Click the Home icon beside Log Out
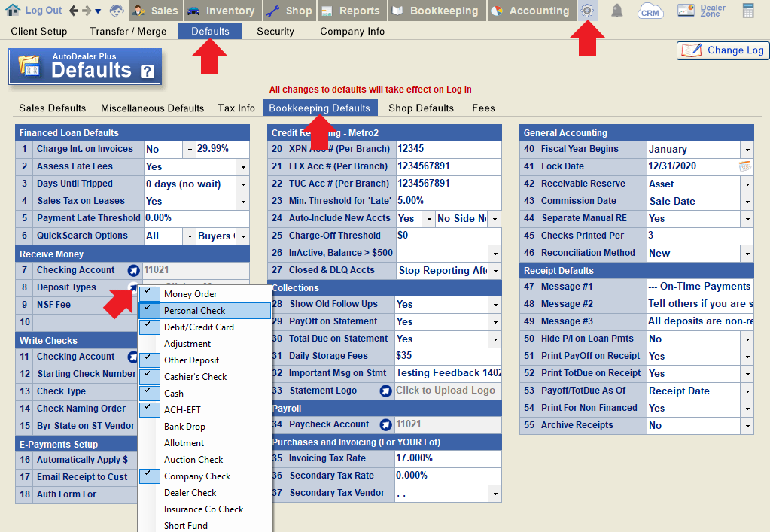Screen dimensions: 770x532 [12, 10]
